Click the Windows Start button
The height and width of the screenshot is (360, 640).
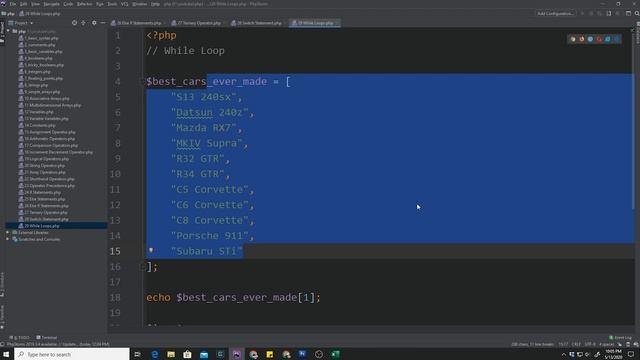[6, 354]
